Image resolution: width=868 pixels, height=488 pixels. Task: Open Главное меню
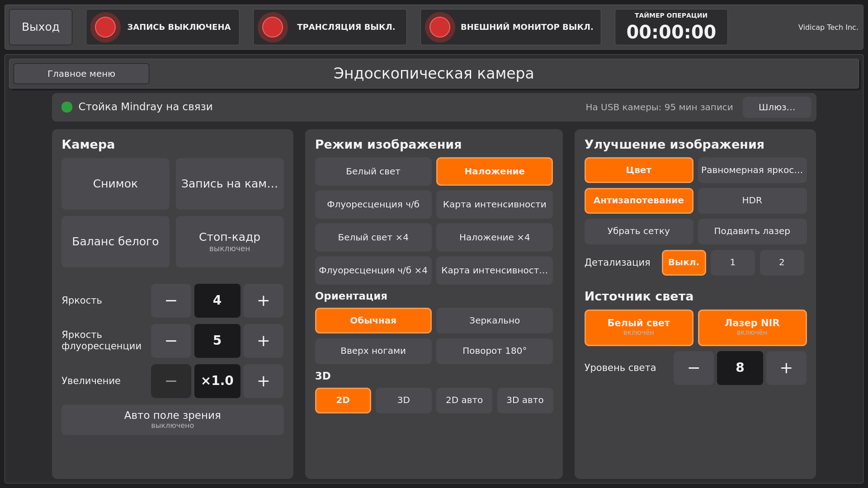[81, 74]
